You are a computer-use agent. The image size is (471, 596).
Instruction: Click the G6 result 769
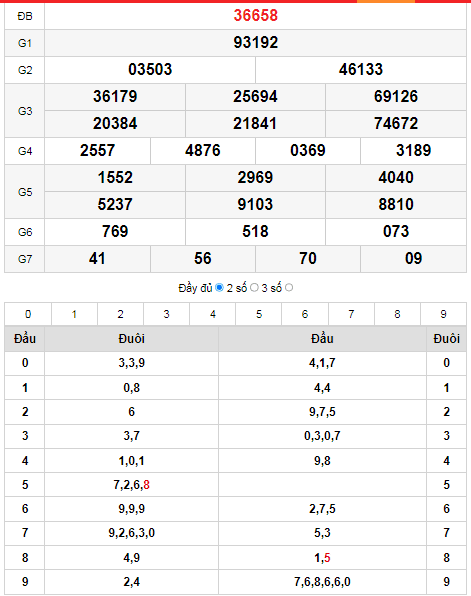[115, 231]
